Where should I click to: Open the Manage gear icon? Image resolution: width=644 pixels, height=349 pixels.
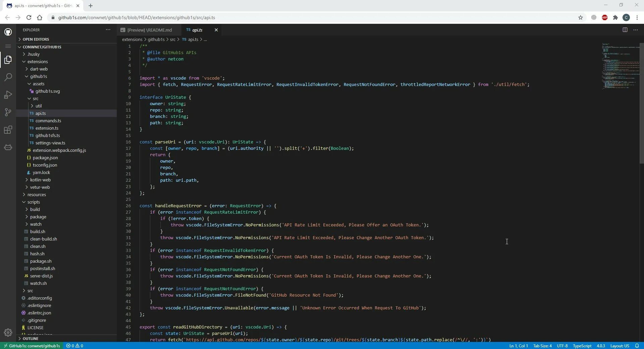click(x=8, y=333)
